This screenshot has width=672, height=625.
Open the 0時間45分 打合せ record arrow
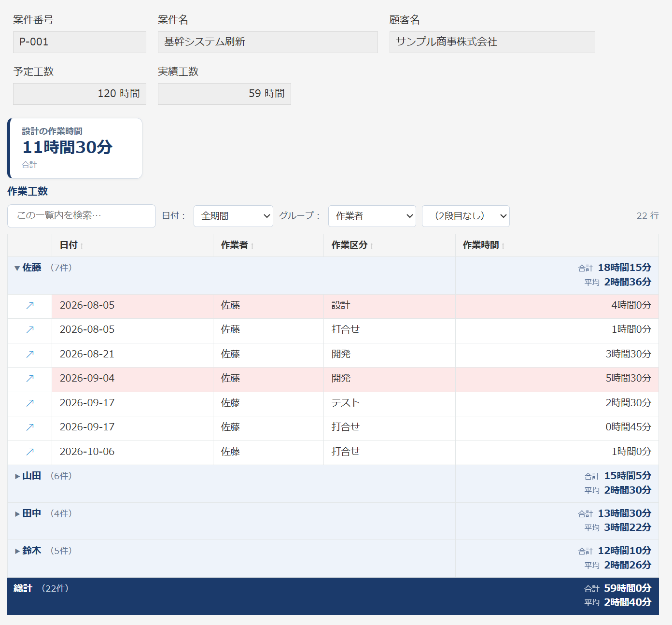pos(30,427)
